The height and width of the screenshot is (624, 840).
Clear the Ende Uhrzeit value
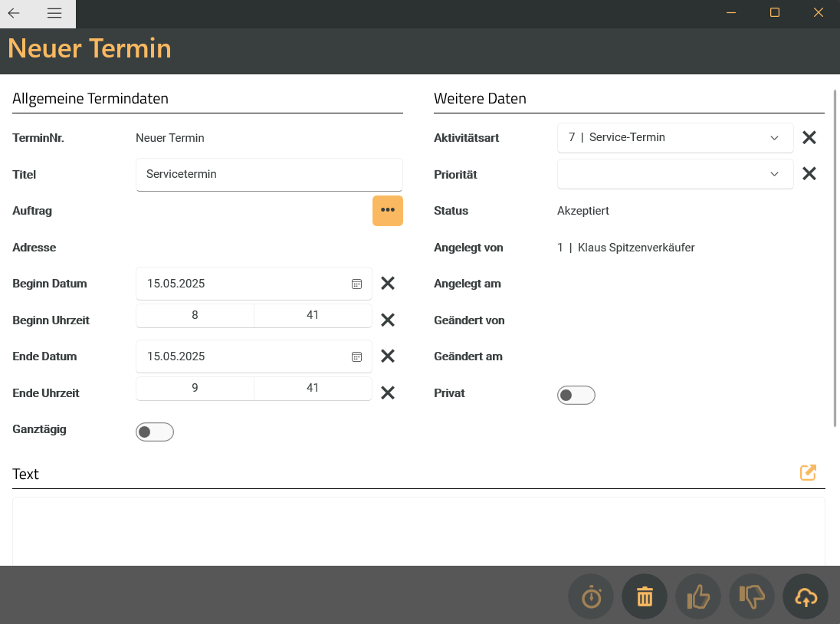[x=387, y=392]
